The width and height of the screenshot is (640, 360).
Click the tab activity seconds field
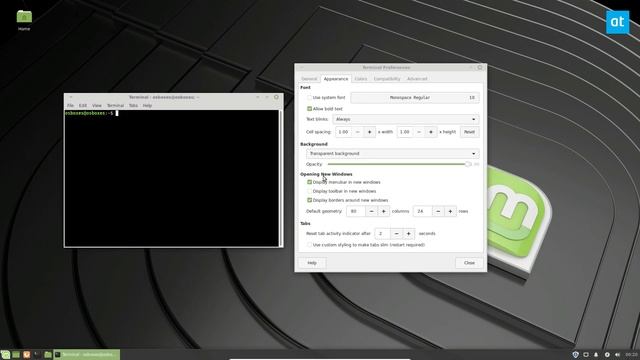(x=382, y=233)
